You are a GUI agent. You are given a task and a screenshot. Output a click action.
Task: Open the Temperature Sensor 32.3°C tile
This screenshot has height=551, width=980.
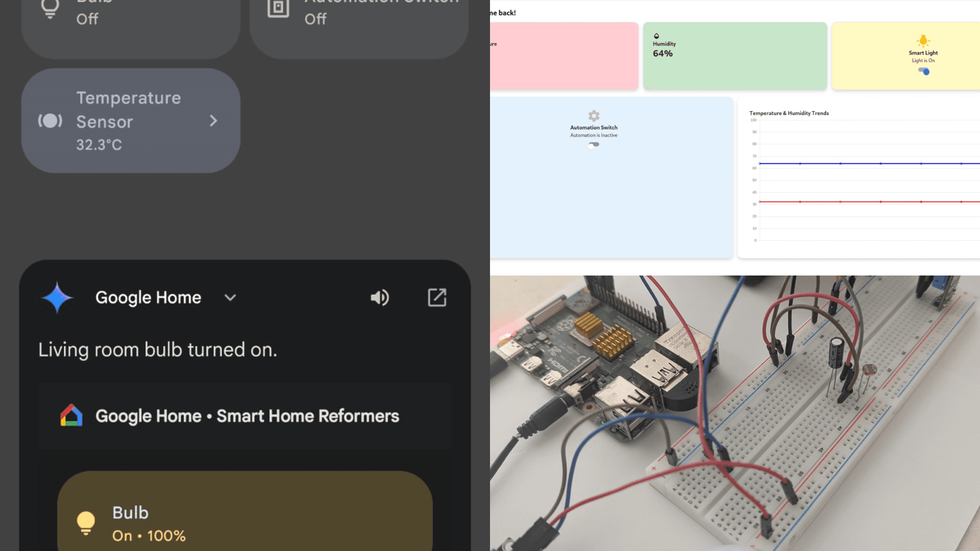[x=131, y=121]
